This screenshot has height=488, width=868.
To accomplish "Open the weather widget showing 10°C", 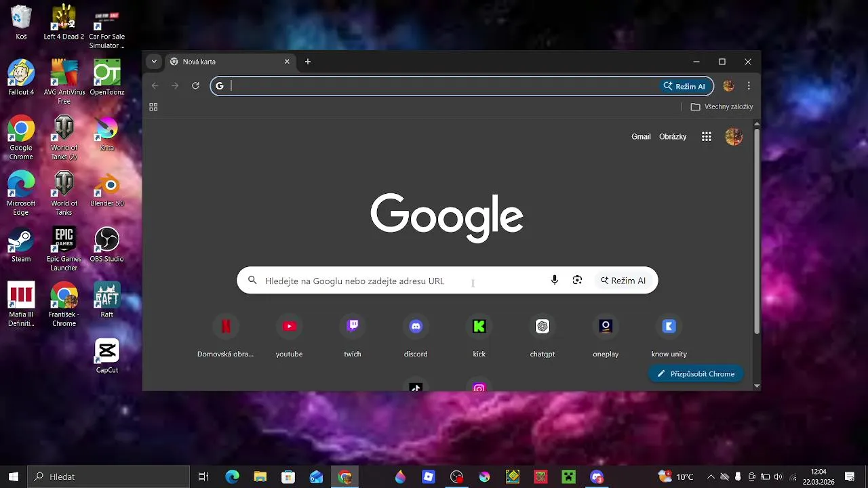I will coord(676,476).
